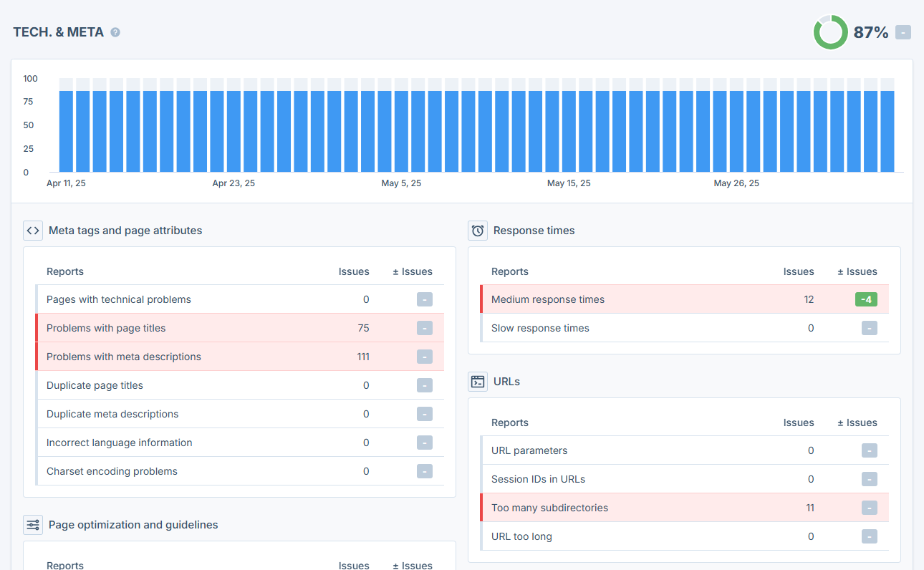Click the Issues header in URLs table
The height and width of the screenshot is (570, 924).
(798, 422)
